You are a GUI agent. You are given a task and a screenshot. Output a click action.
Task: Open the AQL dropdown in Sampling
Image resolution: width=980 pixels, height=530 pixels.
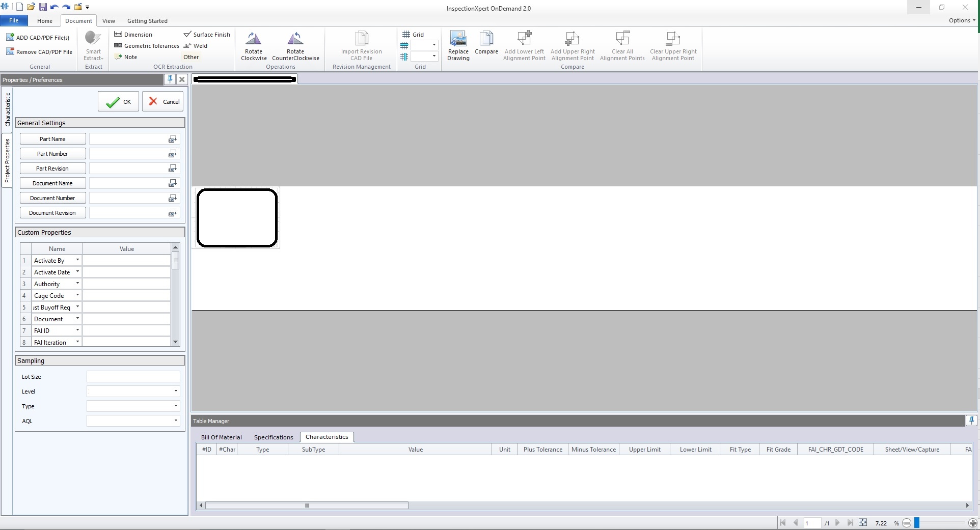[175, 421]
